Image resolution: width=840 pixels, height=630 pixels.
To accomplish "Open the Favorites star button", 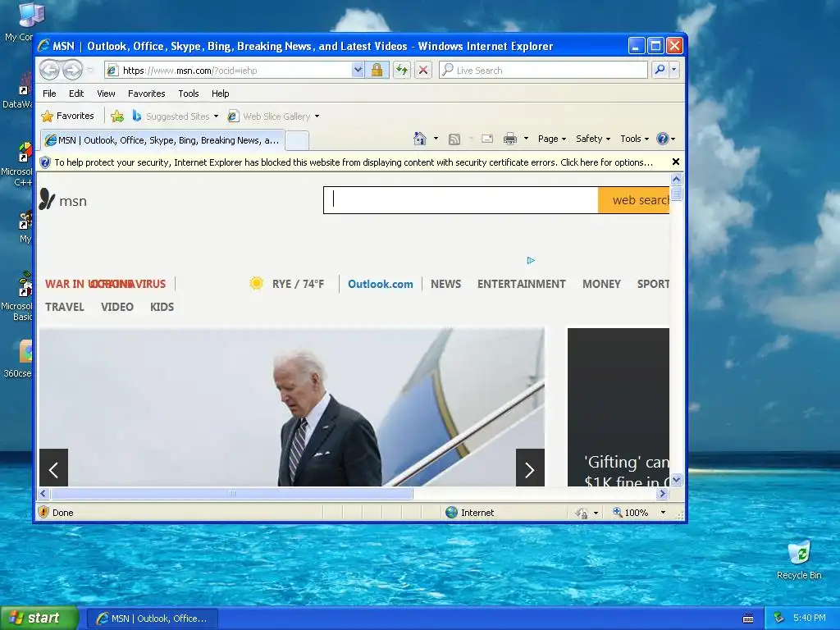I will tap(68, 116).
